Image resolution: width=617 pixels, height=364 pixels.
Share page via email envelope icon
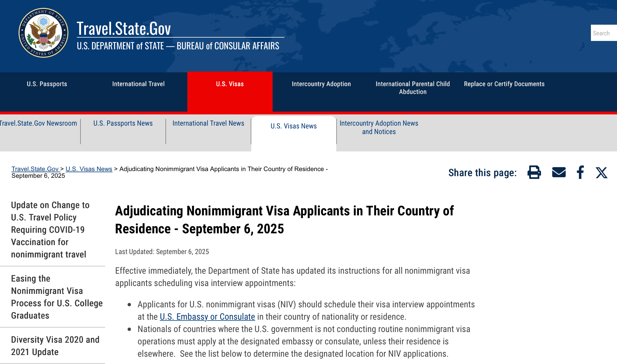[559, 172]
